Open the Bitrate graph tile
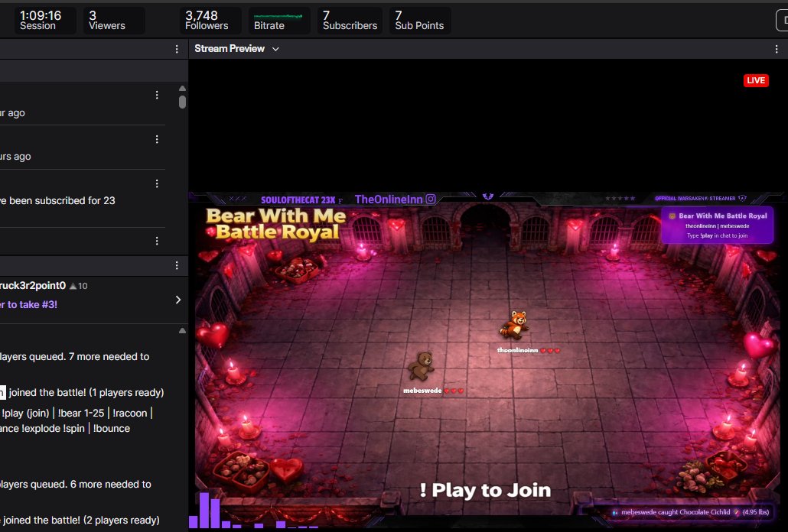 coord(279,21)
